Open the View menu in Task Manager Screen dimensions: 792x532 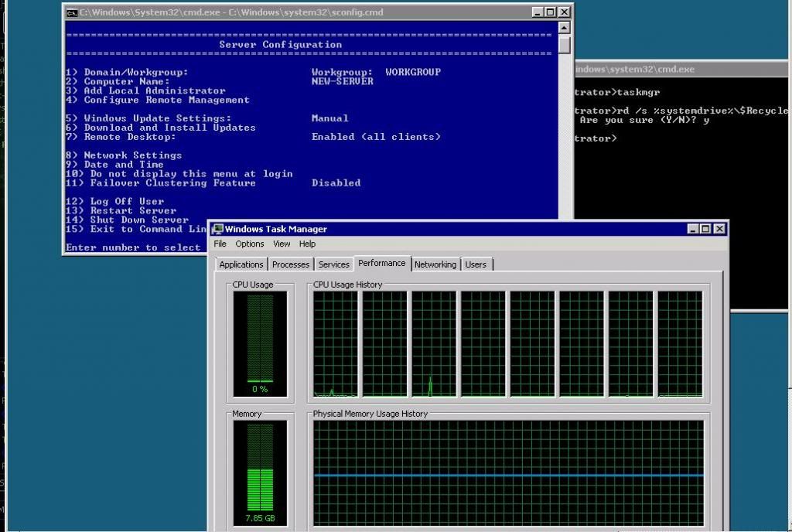[282, 244]
